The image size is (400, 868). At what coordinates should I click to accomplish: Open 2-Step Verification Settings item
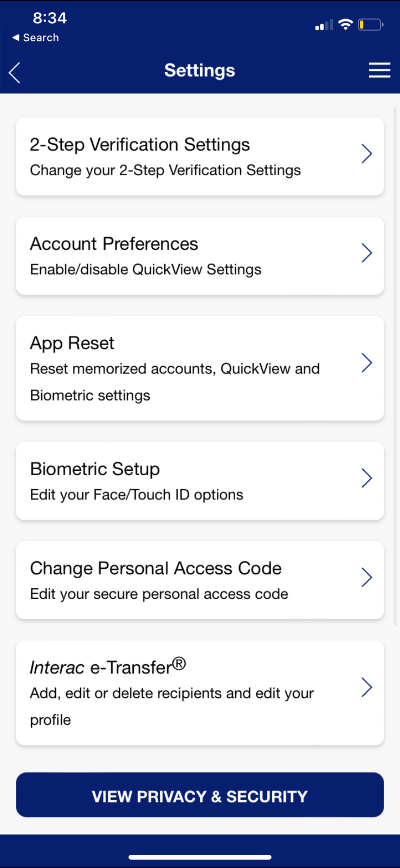point(200,156)
